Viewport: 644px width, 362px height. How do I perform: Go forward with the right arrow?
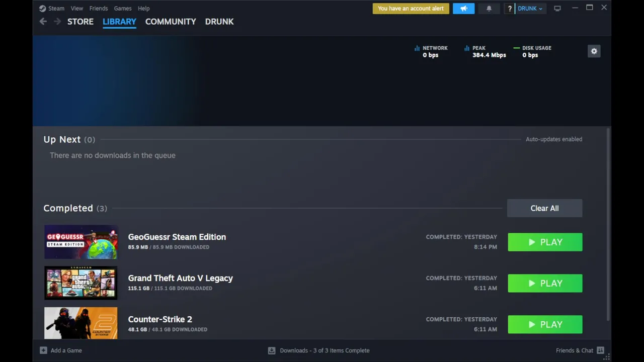(57, 21)
